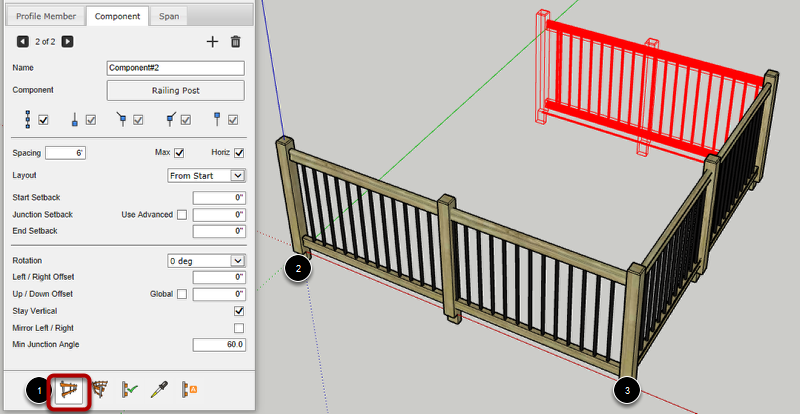The width and height of the screenshot is (800, 414).
Task: Click the Name field containing Component#2
Action: (175, 68)
